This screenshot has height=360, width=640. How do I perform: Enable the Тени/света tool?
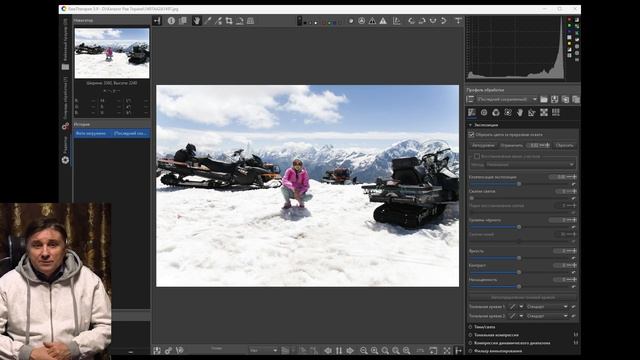tap(470, 327)
